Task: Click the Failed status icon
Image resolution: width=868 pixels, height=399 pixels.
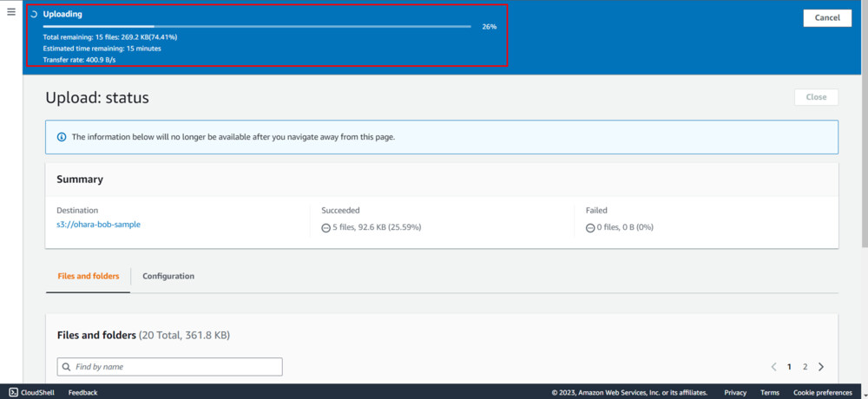Action: pos(590,227)
